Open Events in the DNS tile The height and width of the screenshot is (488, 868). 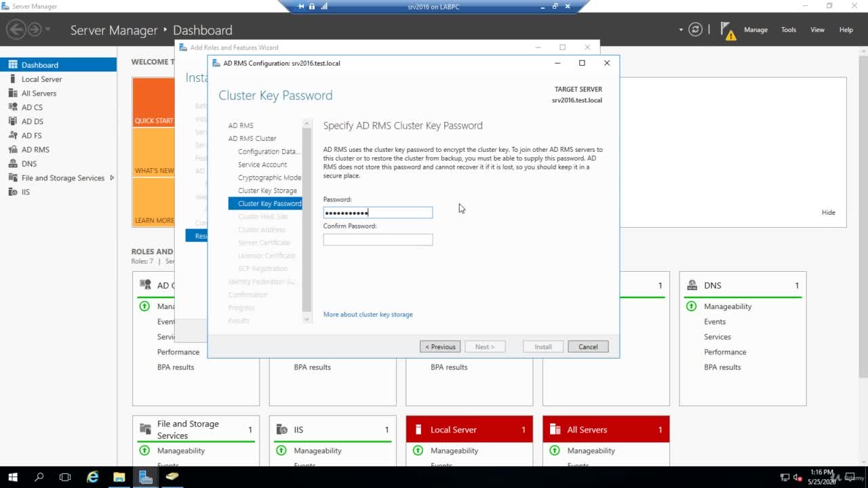tap(715, 322)
